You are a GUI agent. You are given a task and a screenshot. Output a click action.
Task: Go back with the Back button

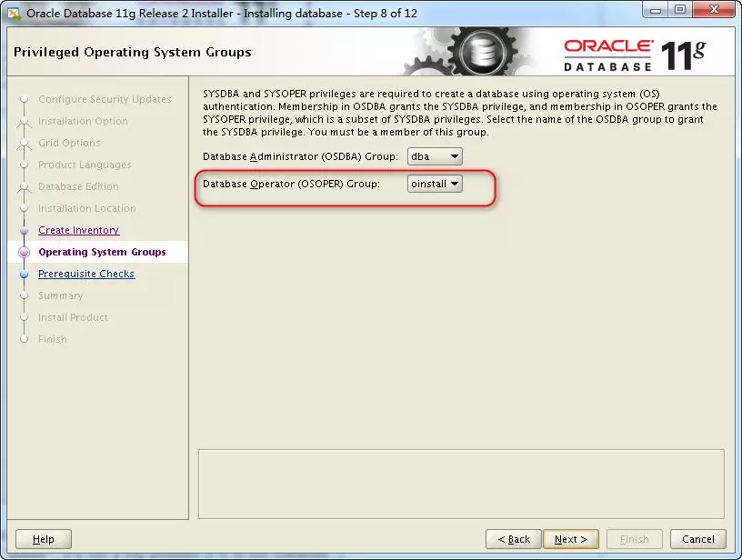pos(514,539)
